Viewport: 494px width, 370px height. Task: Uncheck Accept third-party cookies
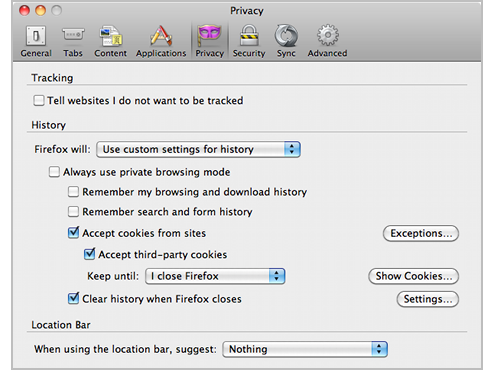pyautogui.click(x=89, y=254)
